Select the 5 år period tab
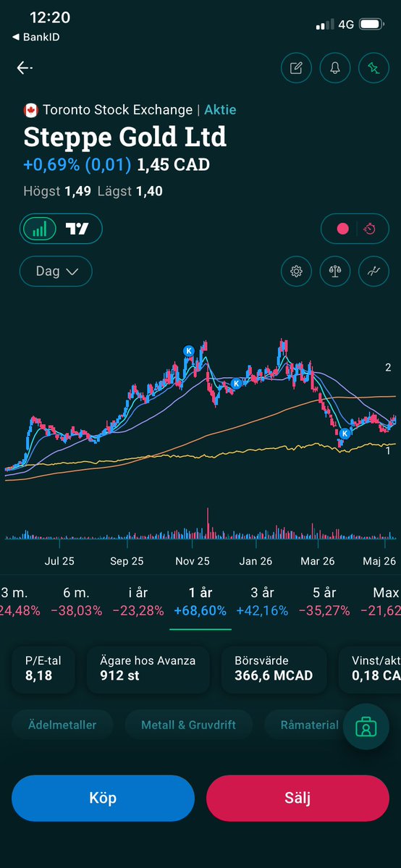This screenshot has height=868, width=401. [324, 602]
